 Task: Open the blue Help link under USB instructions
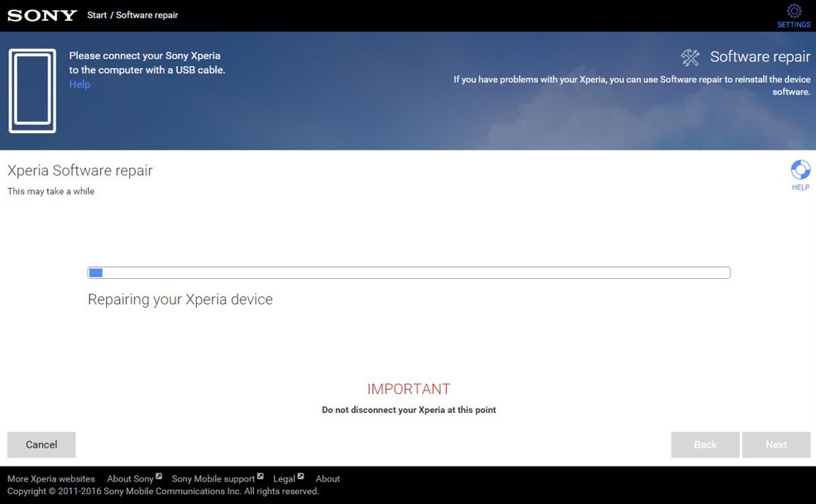(x=79, y=84)
